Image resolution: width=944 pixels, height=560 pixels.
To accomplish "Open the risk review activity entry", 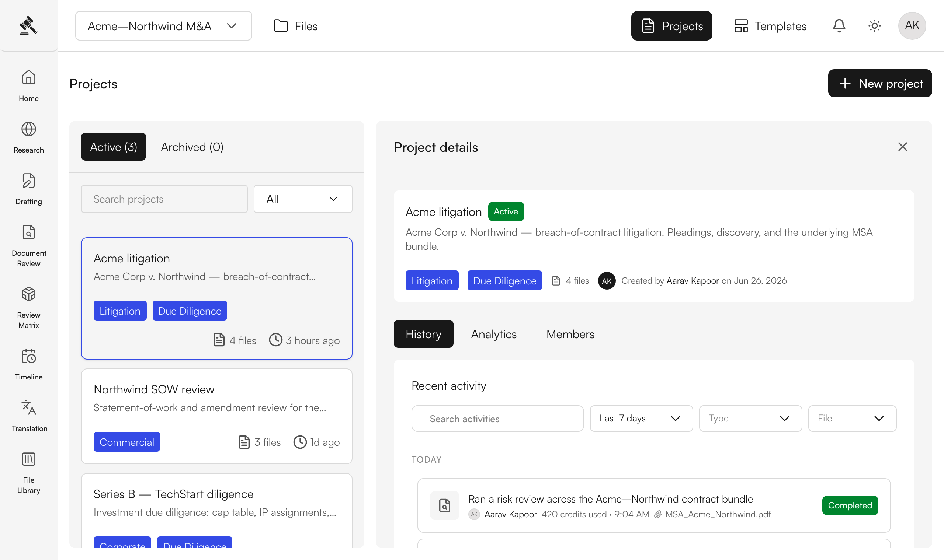I will pos(654,505).
